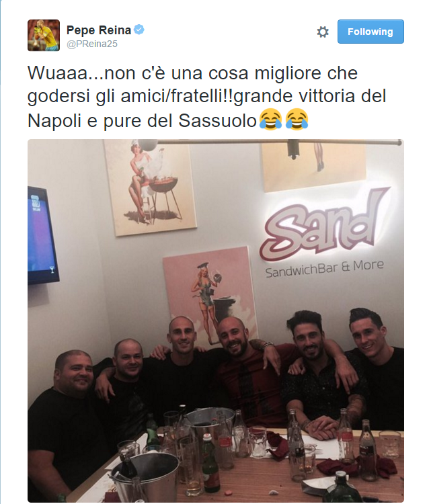Click the blue verified badge icon
The image size is (429, 504).
139,30
